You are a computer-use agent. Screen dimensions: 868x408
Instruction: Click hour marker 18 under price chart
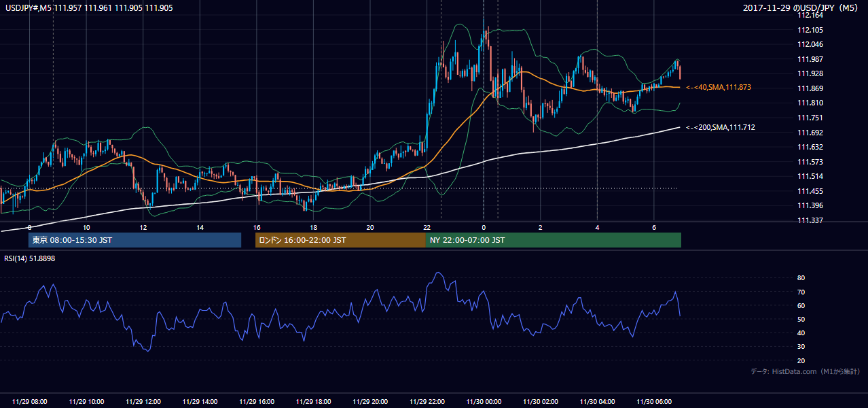313,227
